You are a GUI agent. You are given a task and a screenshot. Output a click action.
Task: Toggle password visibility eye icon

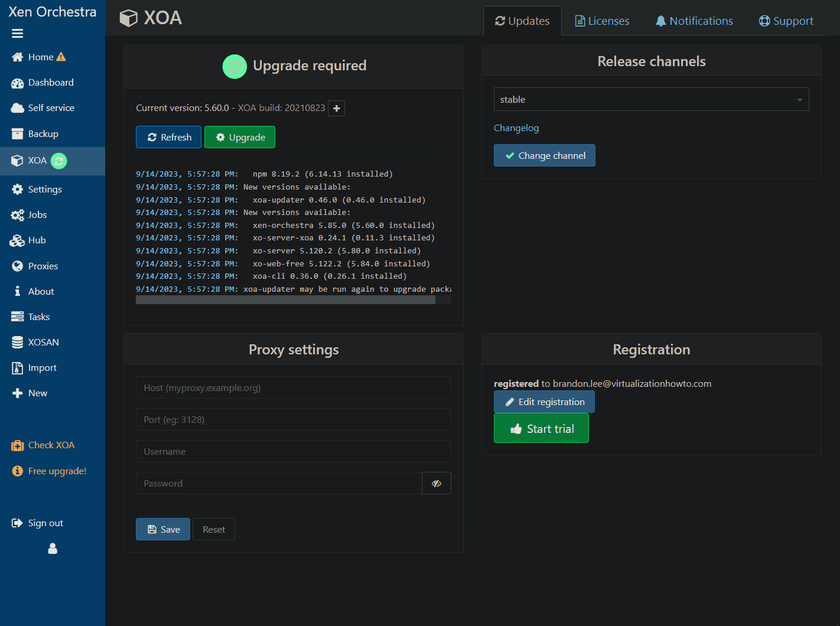pyautogui.click(x=437, y=483)
